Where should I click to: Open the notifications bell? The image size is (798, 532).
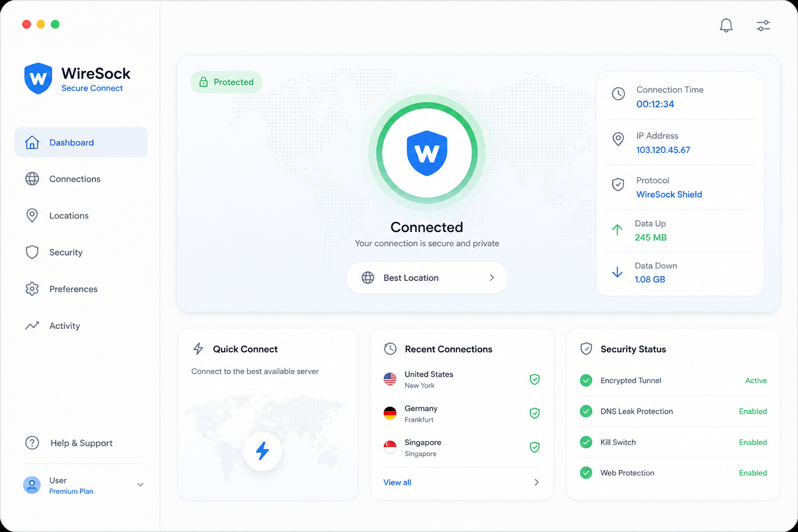[726, 25]
